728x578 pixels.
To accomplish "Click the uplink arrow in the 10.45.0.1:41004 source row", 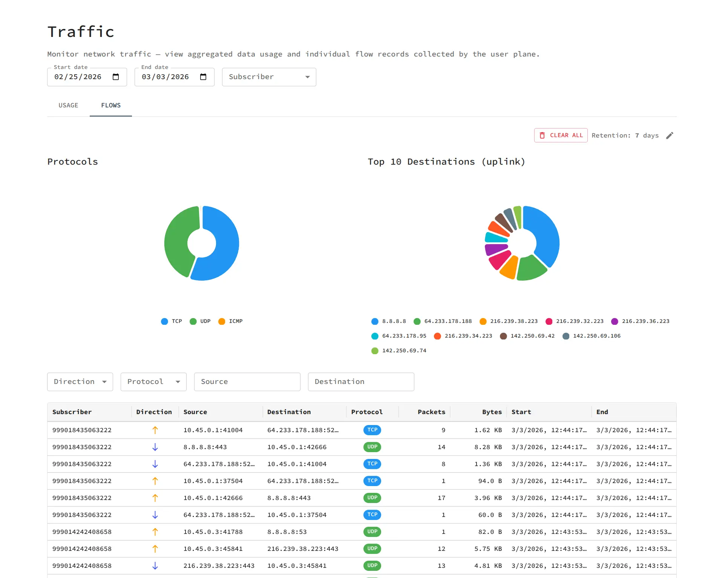I will point(155,430).
